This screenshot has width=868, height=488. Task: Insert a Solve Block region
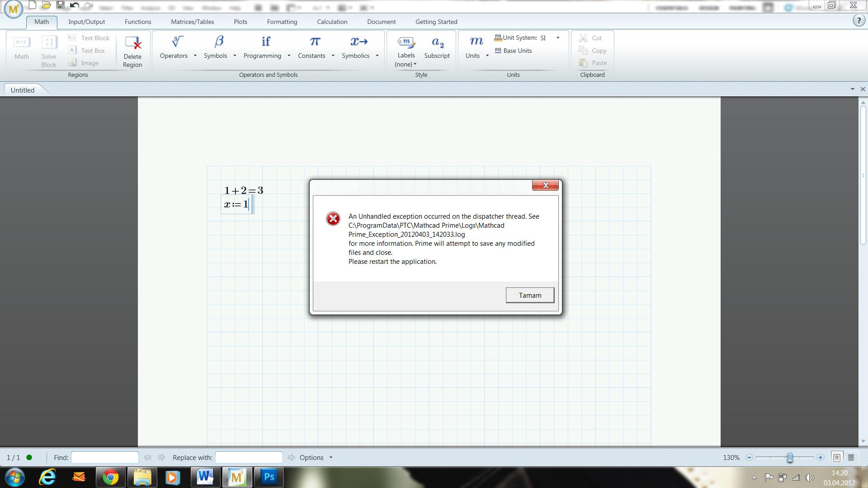(49, 52)
